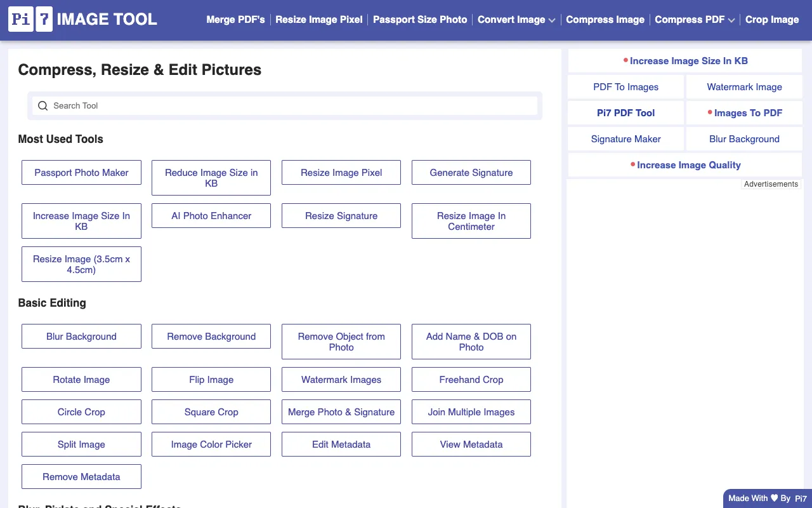This screenshot has width=812, height=508.
Task: Open the Merge PDF's menu item
Action: 235,20
